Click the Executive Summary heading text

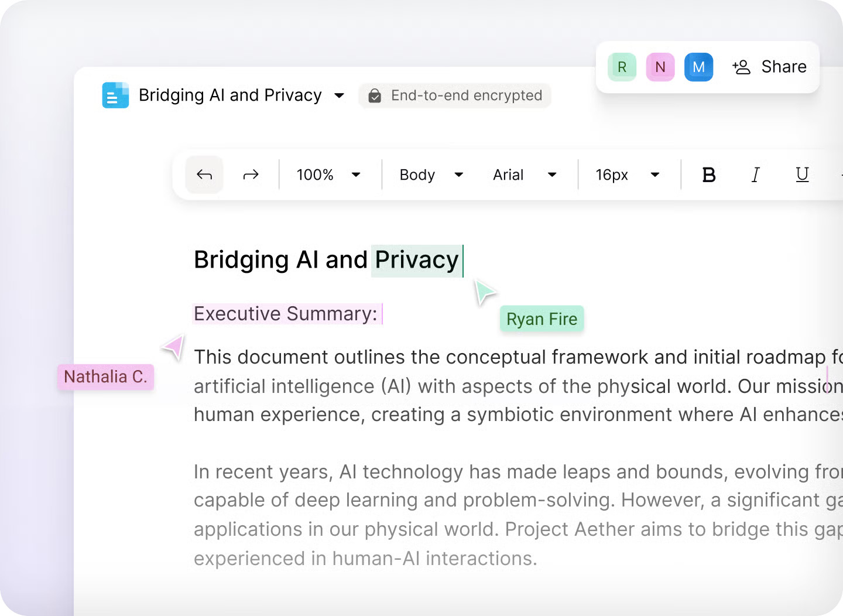click(286, 314)
